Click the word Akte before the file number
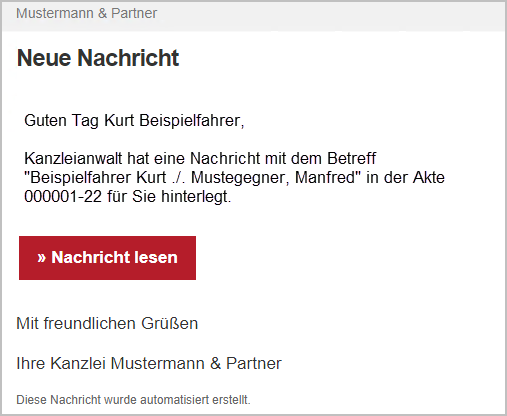 tap(429, 177)
